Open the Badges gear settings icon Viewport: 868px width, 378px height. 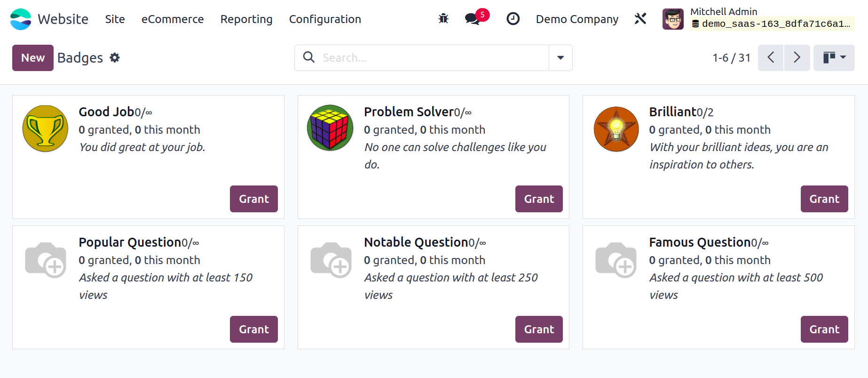click(115, 57)
